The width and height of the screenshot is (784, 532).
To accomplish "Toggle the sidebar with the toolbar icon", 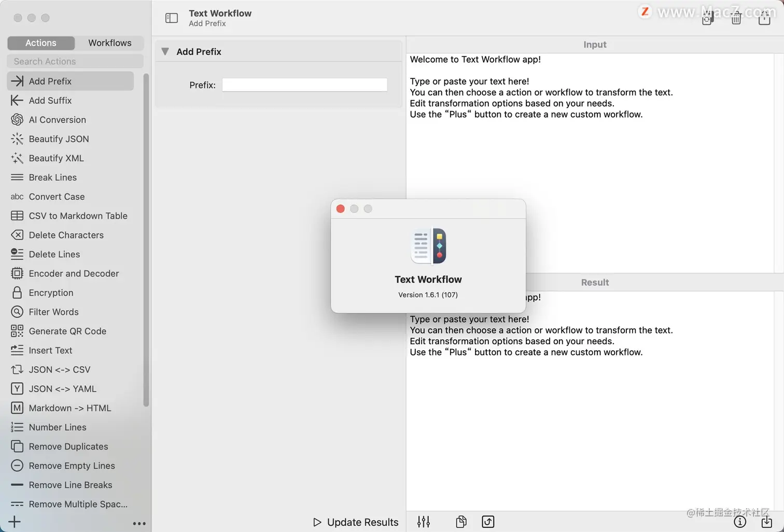I will point(172,18).
